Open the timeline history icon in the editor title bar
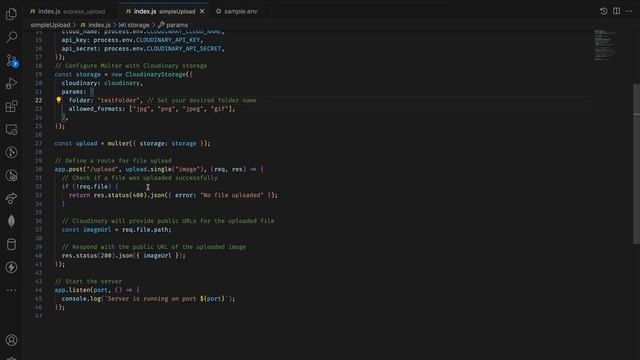 [604, 11]
